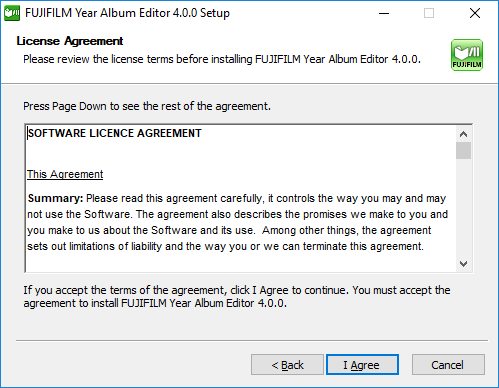
Task: Go back with the Back button
Action: coord(287,365)
